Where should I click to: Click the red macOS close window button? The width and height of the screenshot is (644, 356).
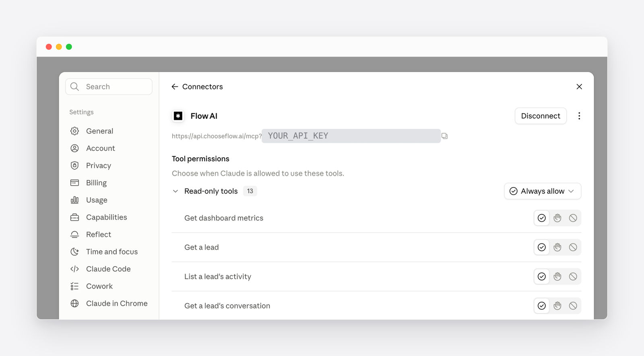coord(49,47)
